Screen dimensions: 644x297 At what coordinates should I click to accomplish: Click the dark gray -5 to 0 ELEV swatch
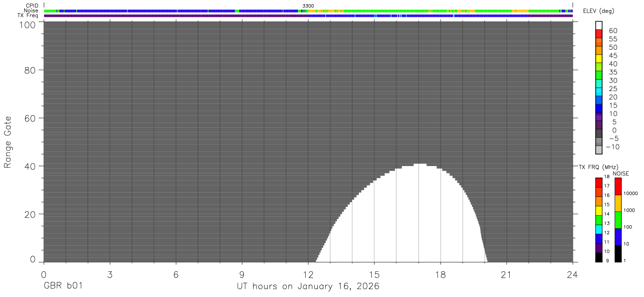[599, 134]
